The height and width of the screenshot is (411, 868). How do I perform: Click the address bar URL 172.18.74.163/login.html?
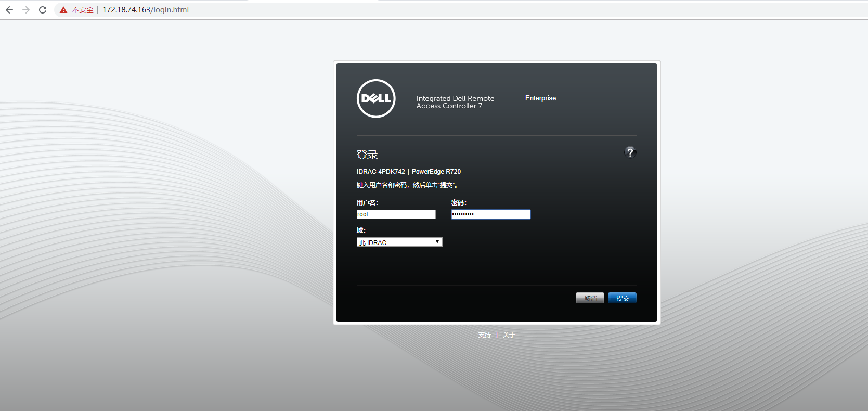[146, 10]
